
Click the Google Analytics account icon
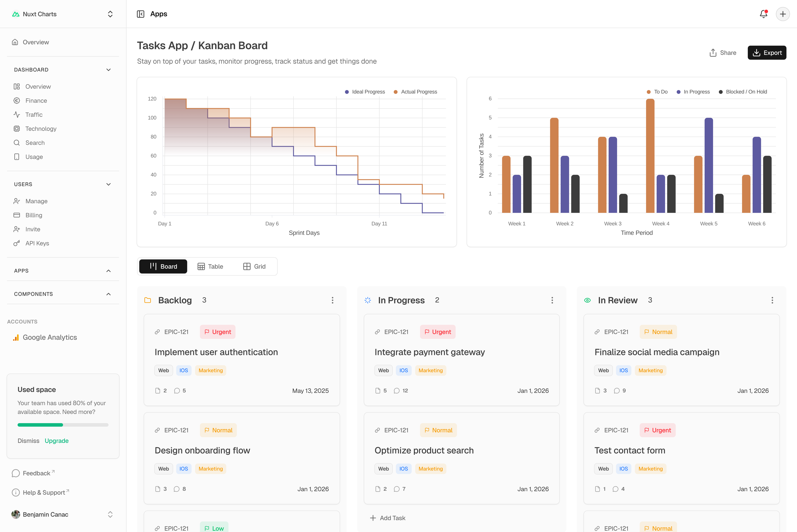16,338
